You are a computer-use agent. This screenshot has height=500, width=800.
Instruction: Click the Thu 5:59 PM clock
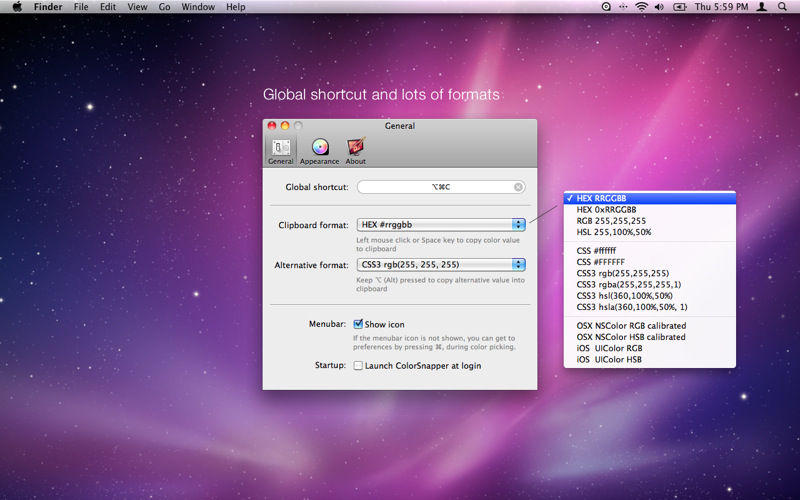click(721, 7)
